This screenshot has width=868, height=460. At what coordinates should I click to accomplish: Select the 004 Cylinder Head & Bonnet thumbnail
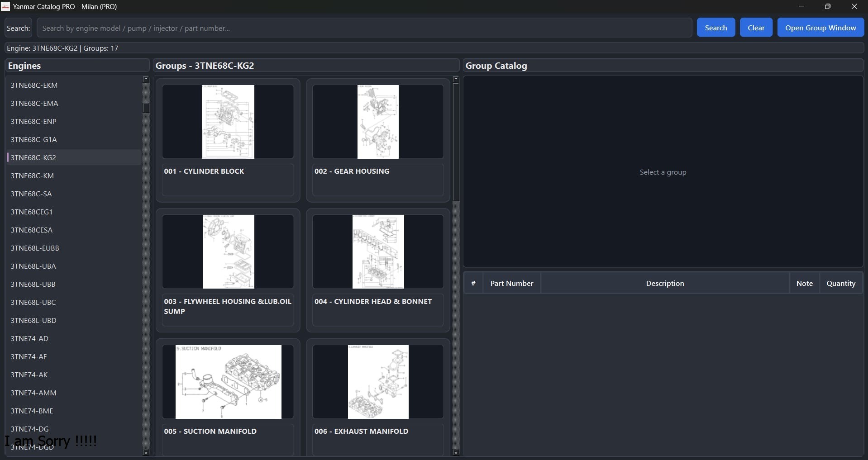(x=378, y=251)
